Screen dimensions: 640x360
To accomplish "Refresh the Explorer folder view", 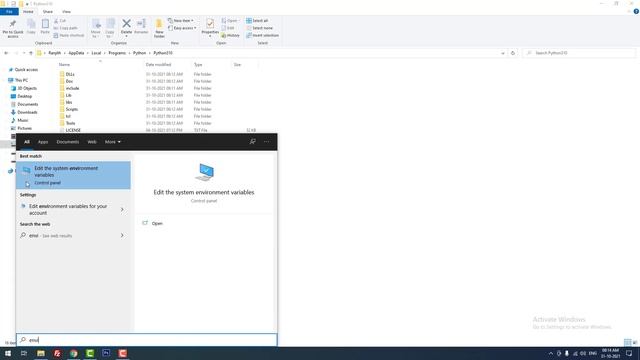I will 513,53.
